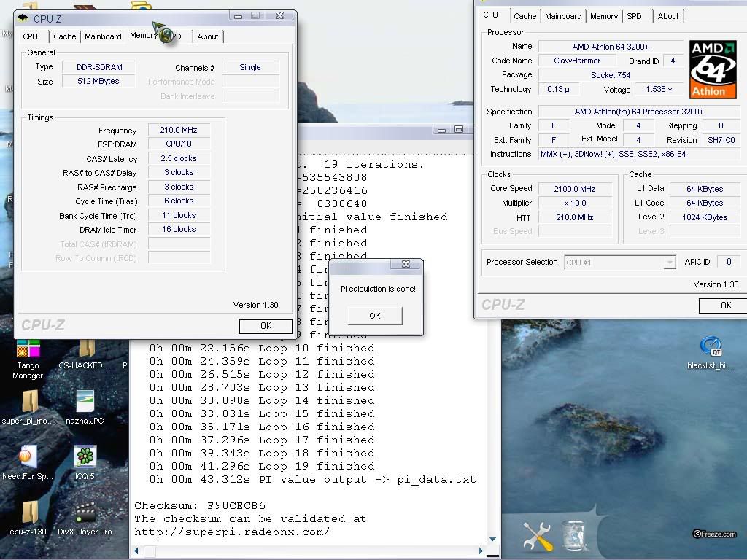The height and width of the screenshot is (560, 747).
Task: Expand the Processor Selection dropdown
Action: coord(669,262)
